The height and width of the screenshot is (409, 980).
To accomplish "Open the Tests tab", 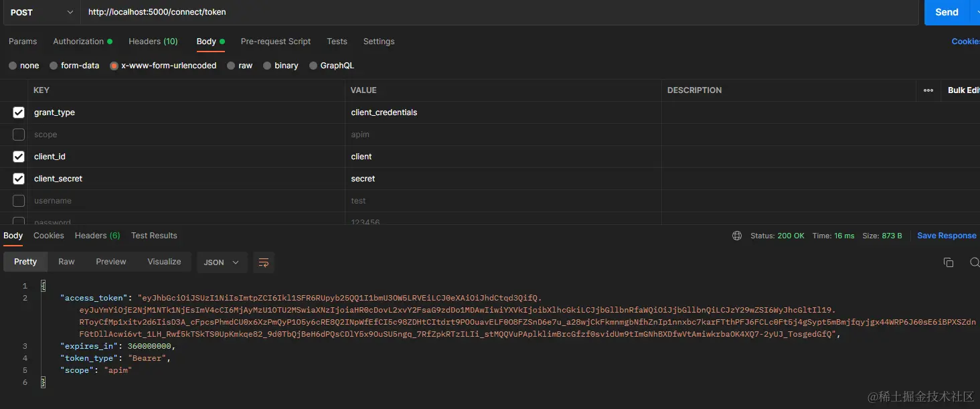I will pos(337,42).
